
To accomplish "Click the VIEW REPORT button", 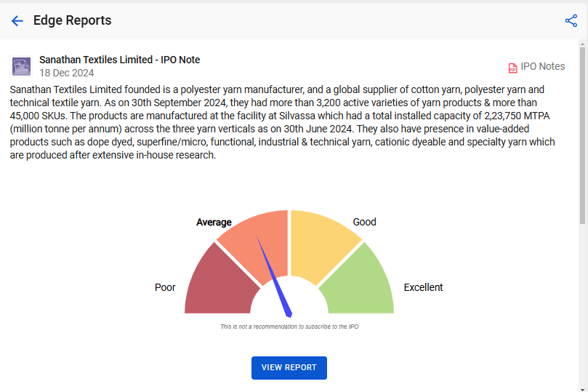I will tap(289, 367).
